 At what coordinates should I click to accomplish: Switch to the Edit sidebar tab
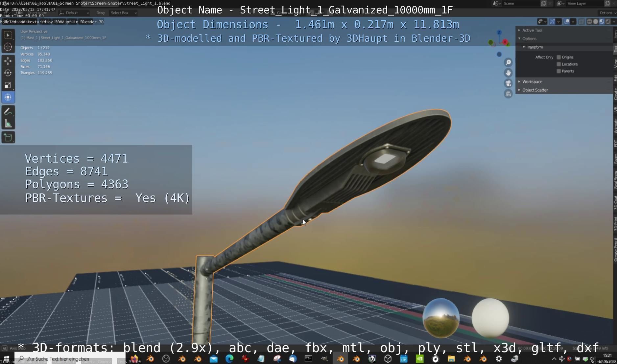tap(615, 78)
